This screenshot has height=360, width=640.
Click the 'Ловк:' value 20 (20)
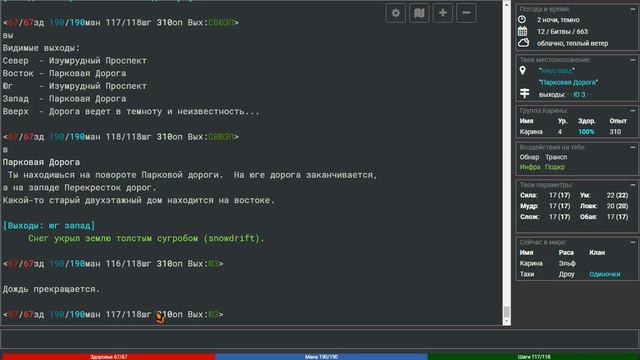tap(617, 206)
